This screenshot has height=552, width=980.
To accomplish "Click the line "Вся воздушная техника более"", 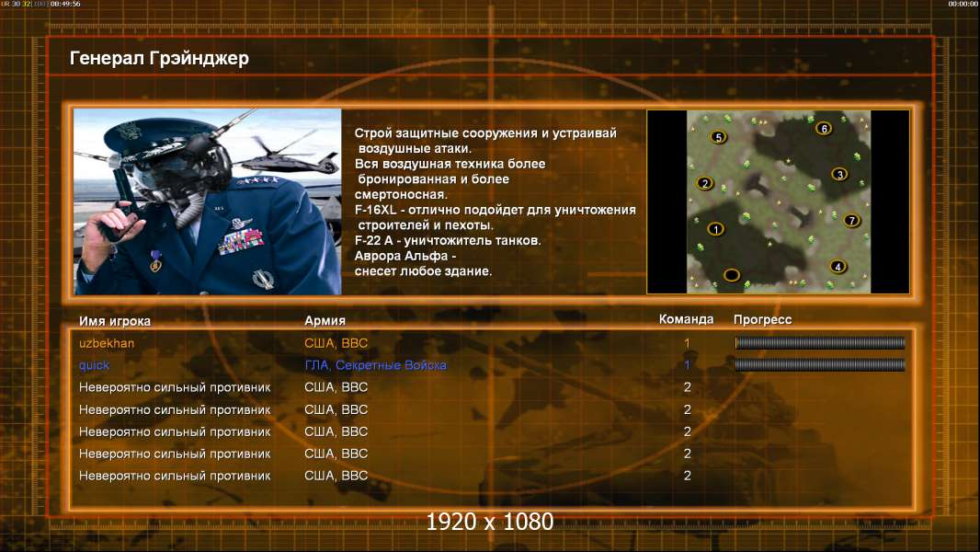I will 450,164.
